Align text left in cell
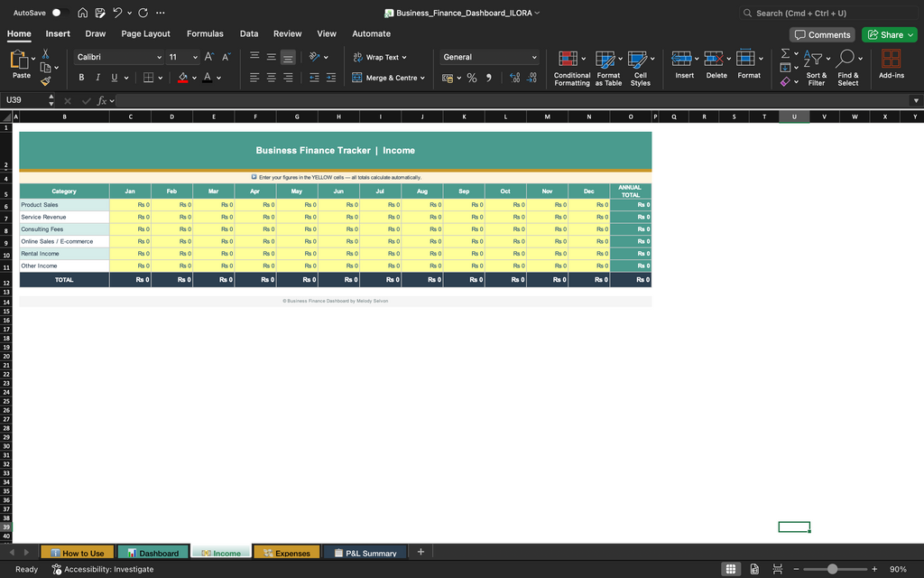The height and width of the screenshot is (578, 924). pyautogui.click(x=254, y=78)
